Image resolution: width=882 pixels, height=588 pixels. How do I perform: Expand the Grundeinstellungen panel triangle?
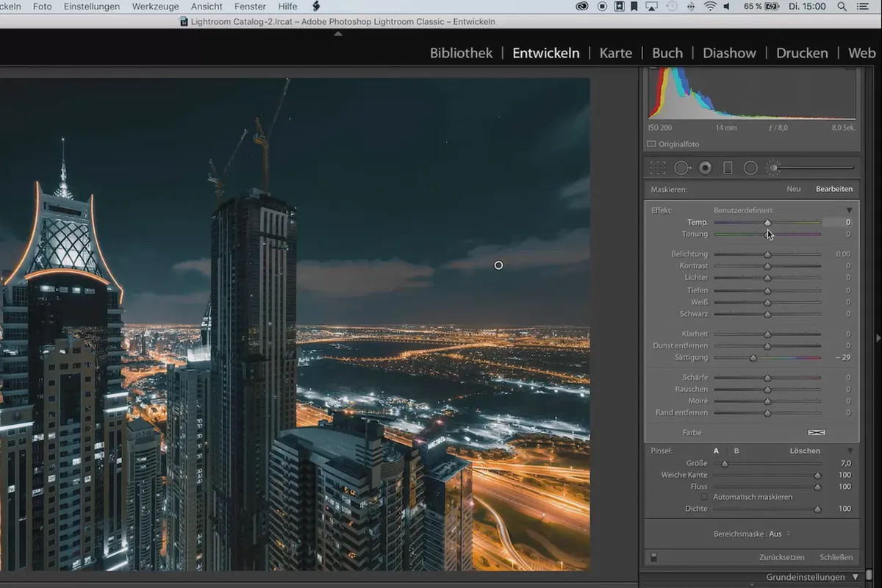856,578
